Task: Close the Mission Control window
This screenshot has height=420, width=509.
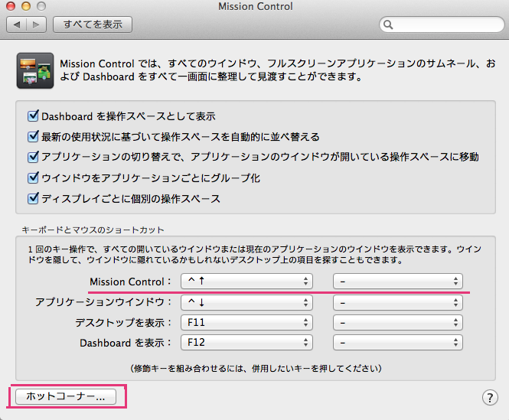Action: tap(11, 6)
